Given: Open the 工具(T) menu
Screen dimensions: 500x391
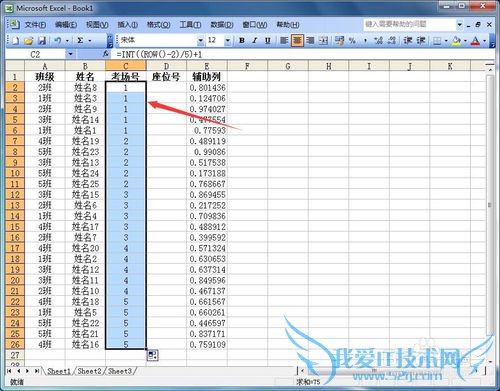Looking at the screenshot, I should click(x=190, y=25).
